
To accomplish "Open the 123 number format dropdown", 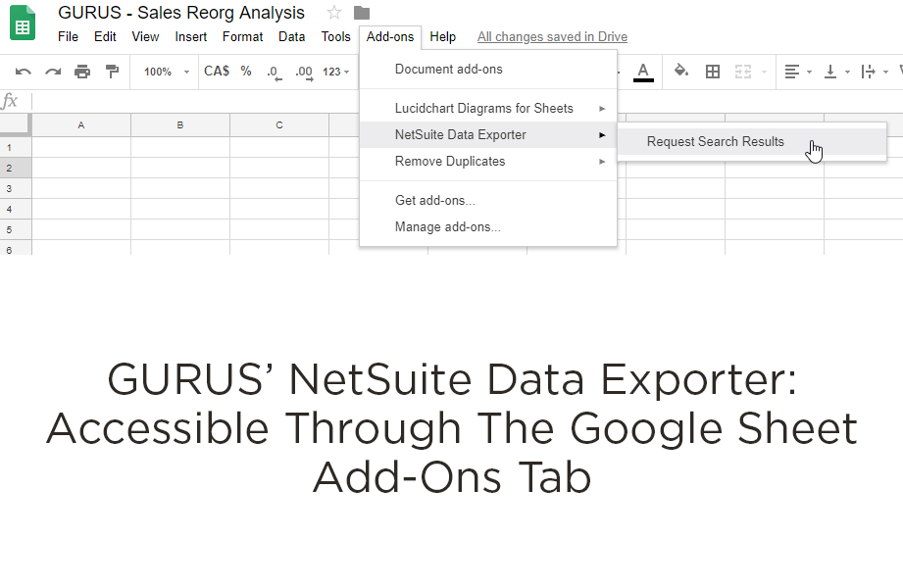I will coord(335,72).
